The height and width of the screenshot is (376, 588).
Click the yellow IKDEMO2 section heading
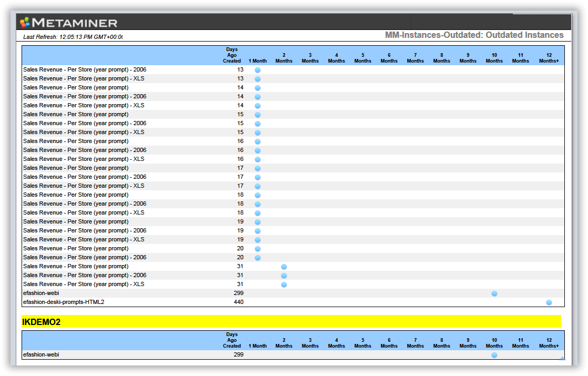291,322
